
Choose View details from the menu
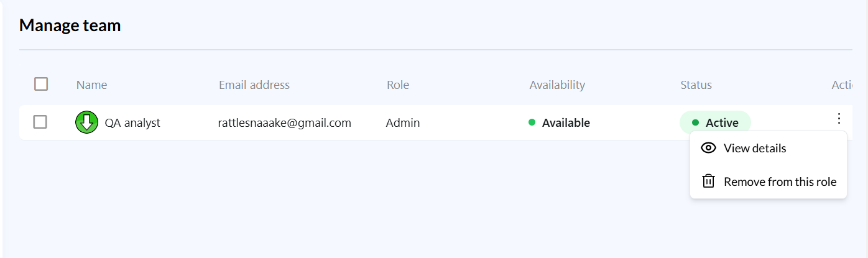(x=754, y=148)
